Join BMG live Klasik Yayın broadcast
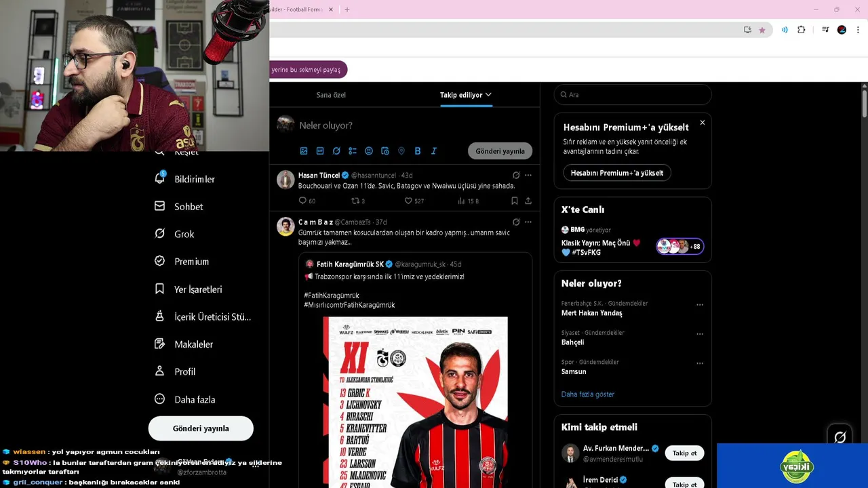This screenshot has height=488, width=868. coord(632,241)
